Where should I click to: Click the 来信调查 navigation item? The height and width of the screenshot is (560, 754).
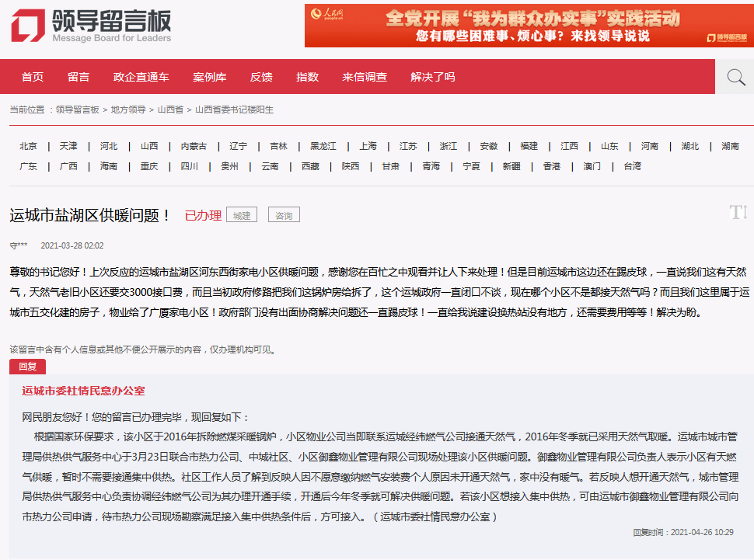click(365, 77)
